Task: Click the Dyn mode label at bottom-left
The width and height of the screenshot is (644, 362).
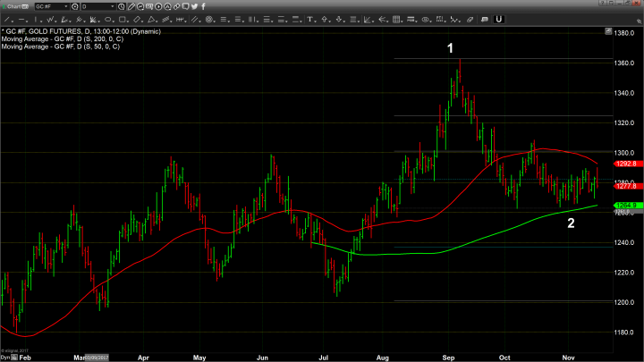Action: [x=5, y=357]
